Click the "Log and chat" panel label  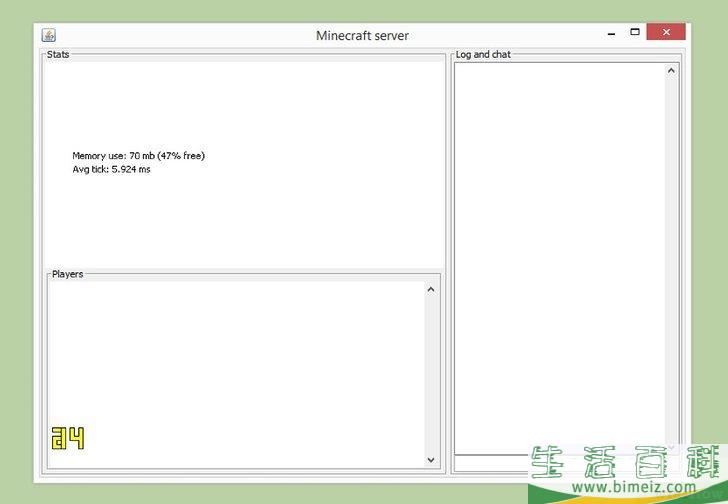pos(483,54)
